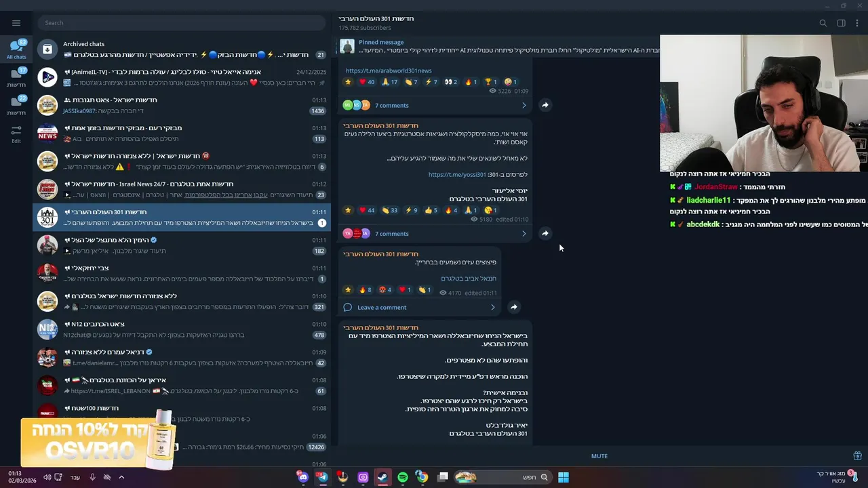Forward the post with Leave a comment
The height and width of the screenshot is (488, 868).
pyautogui.click(x=514, y=307)
